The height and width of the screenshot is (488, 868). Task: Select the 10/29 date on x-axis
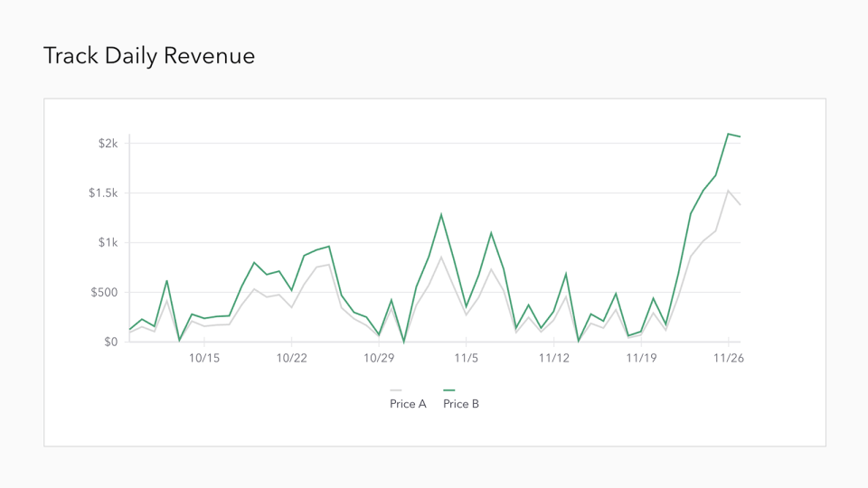click(379, 359)
